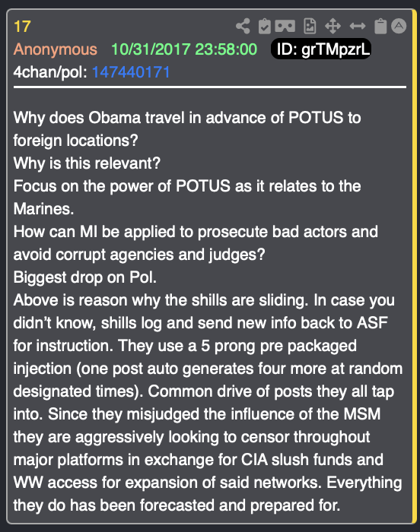Click post number 17

pyautogui.click(x=22, y=27)
